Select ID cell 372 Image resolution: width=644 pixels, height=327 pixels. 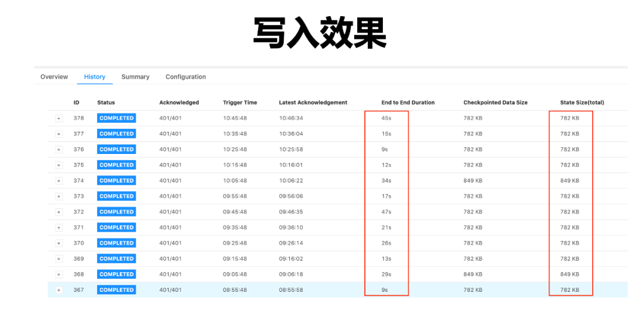click(79, 212)
